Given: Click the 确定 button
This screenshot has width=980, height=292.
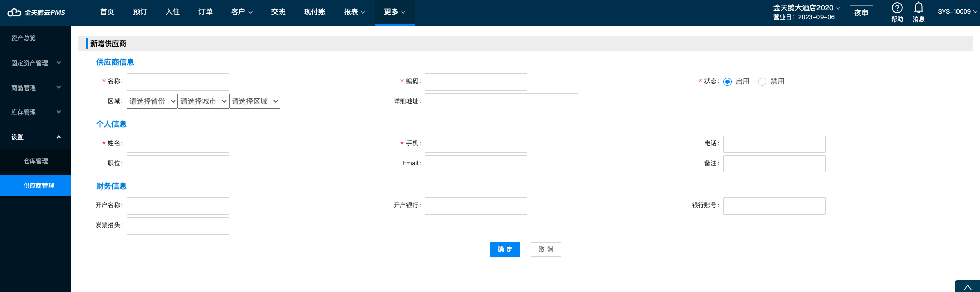Looking at the screenshot, I should click(505, 250).
